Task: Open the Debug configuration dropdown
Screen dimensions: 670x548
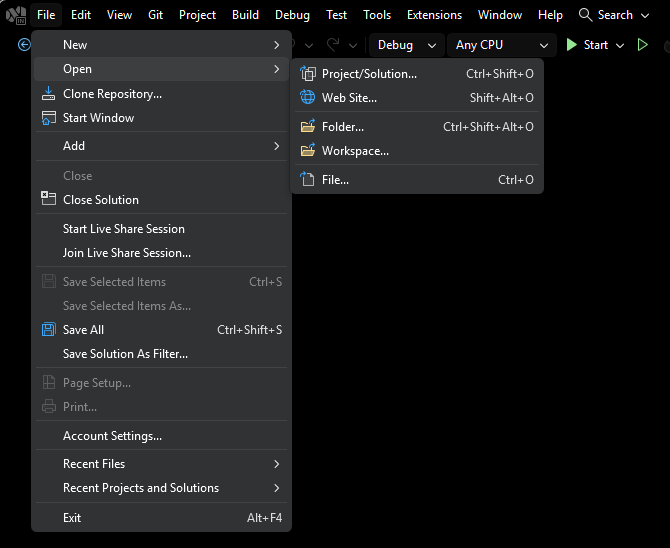Action: point(408,45)
